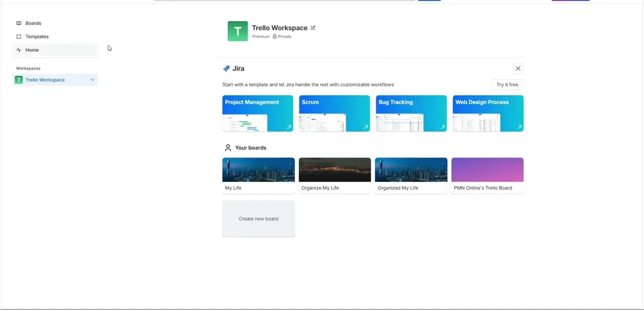Select Trello Workspace in sidebar
Image resolution: width=644 pixels, height=310 pixels.
55,80
